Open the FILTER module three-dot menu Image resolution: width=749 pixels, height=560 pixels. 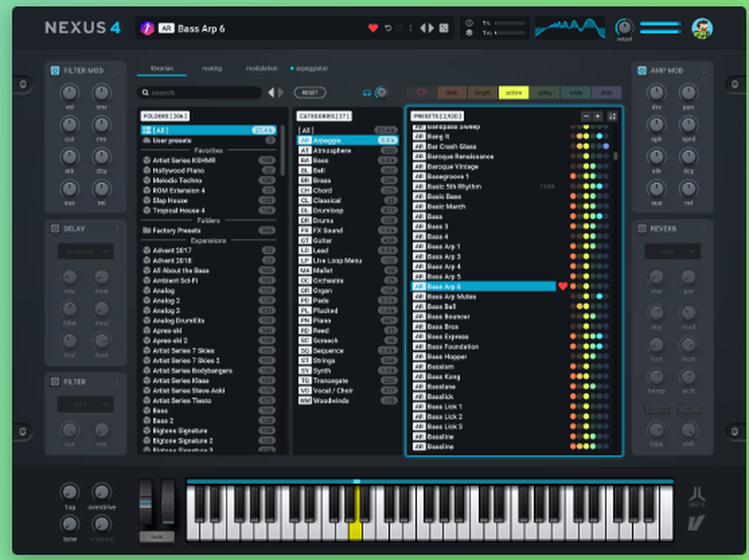[117, 382]
